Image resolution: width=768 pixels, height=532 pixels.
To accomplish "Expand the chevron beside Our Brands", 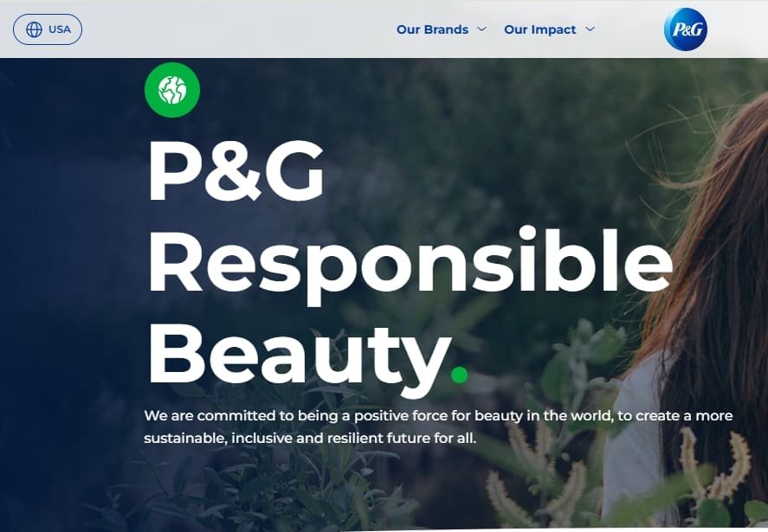I will tap(482, 29).
